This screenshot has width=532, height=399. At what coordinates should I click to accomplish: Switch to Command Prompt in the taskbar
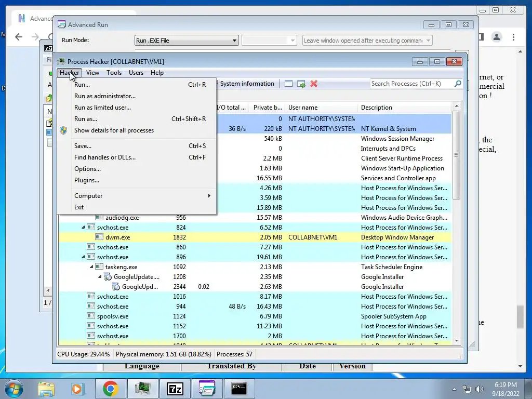[239, 389]
